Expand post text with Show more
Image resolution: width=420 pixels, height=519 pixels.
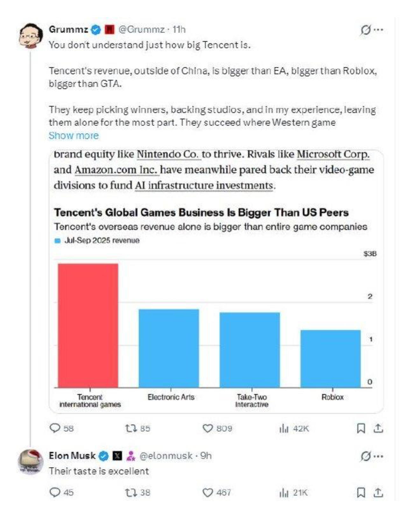pos(73,136)
